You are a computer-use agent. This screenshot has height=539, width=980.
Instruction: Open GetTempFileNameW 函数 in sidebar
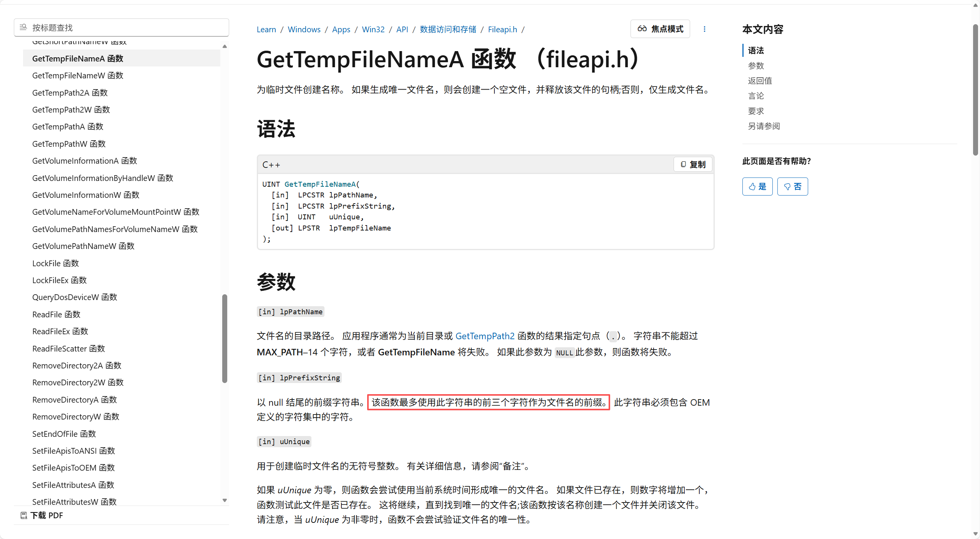78,76
